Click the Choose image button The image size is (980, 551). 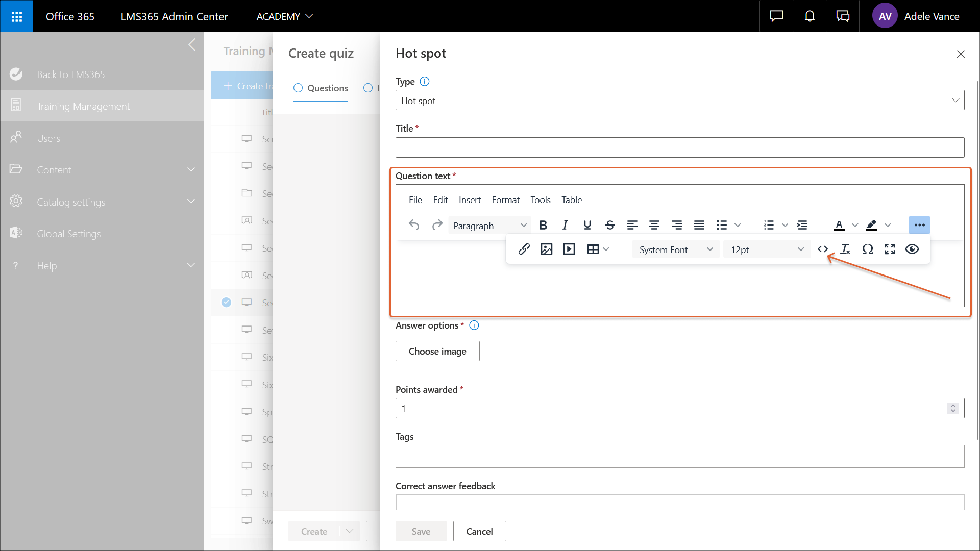pyautogui.click(x=437, y=351)
